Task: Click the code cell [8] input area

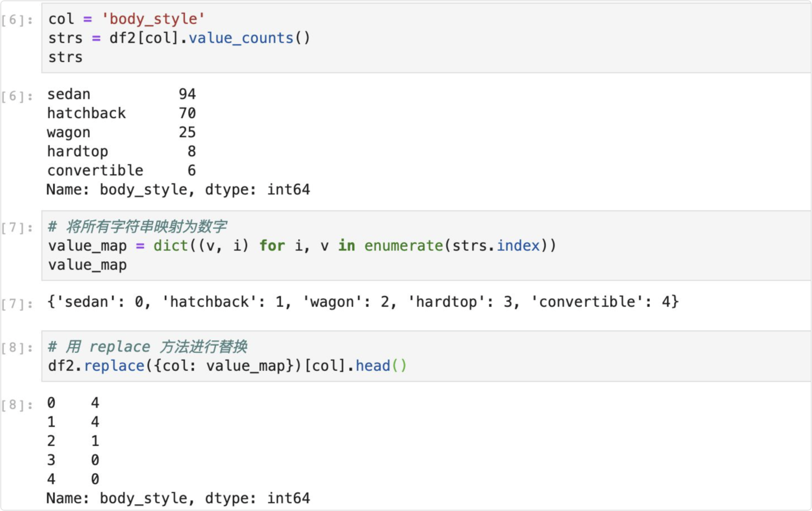Action: 426,356
